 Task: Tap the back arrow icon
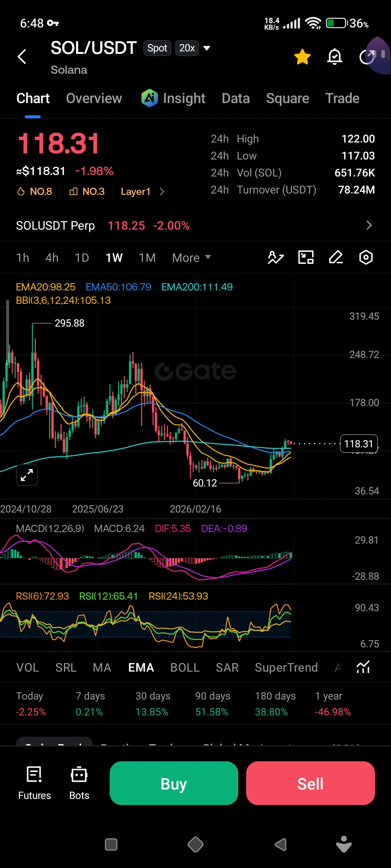pyautogui.click(x=22, y=57)
